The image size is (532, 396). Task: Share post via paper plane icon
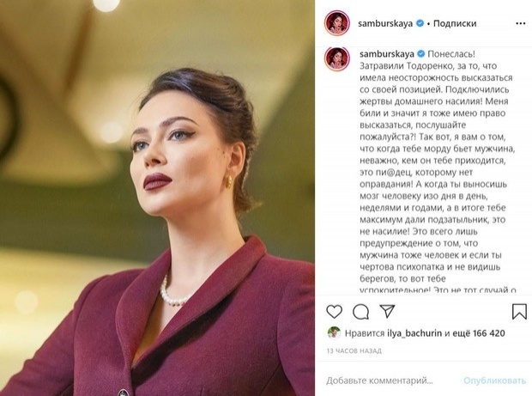(387, 311)
